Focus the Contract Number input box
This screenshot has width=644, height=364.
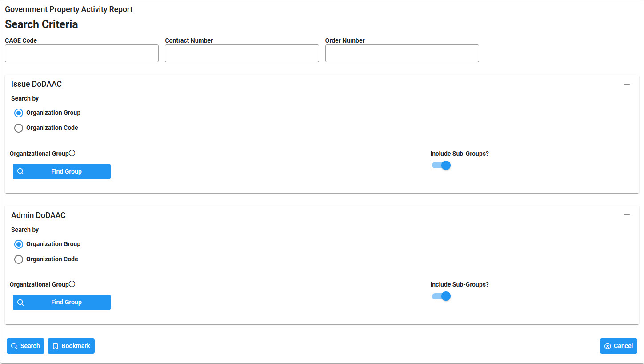point(242,53)
